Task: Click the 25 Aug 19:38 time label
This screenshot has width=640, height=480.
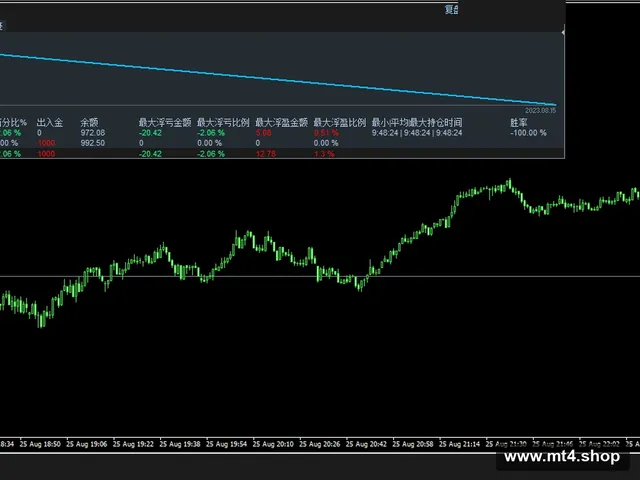Action: tap(180, 444)
